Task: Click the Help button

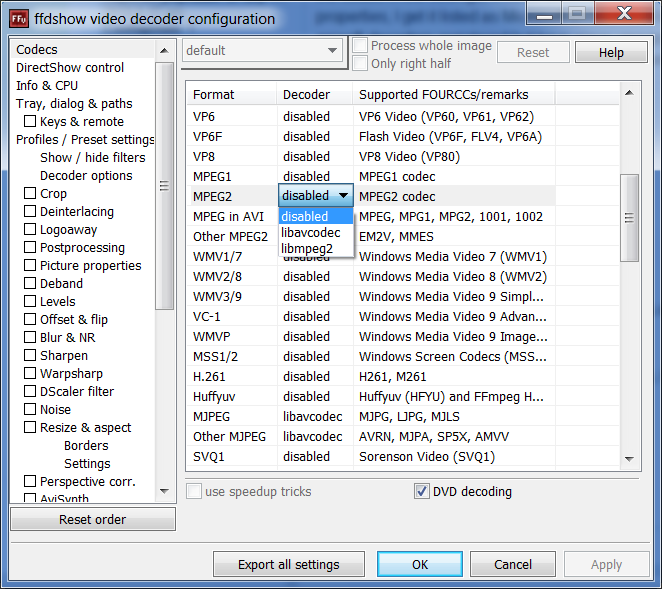Action: point(611,53)
